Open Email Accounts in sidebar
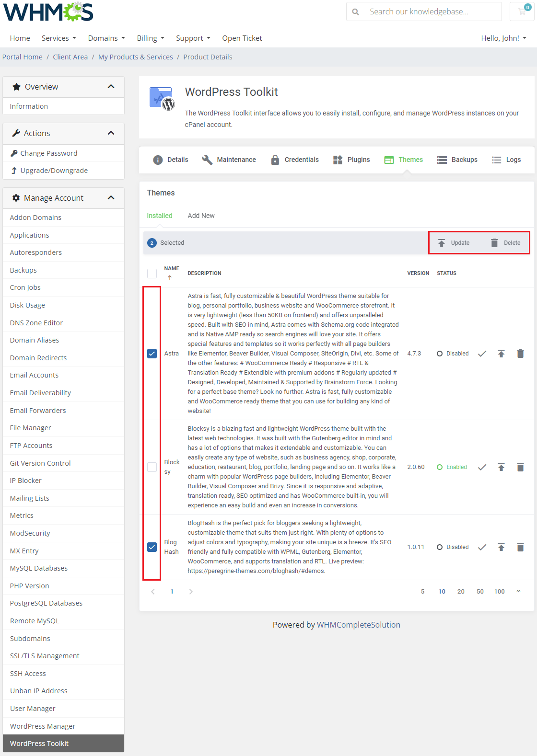The width and height of the screenshot is (537, 756). tap(63, 375)
